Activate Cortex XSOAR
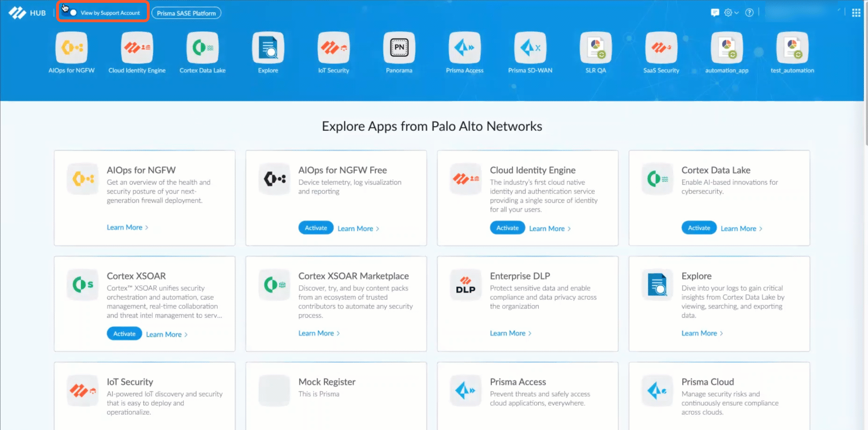 tap(124, 334)
